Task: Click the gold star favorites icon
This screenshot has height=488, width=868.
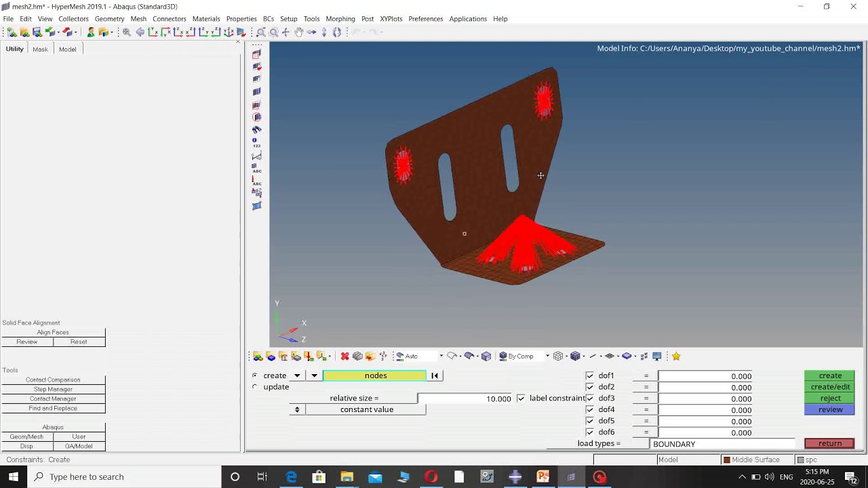Action: pyautogui.click(x=676, y=356)
